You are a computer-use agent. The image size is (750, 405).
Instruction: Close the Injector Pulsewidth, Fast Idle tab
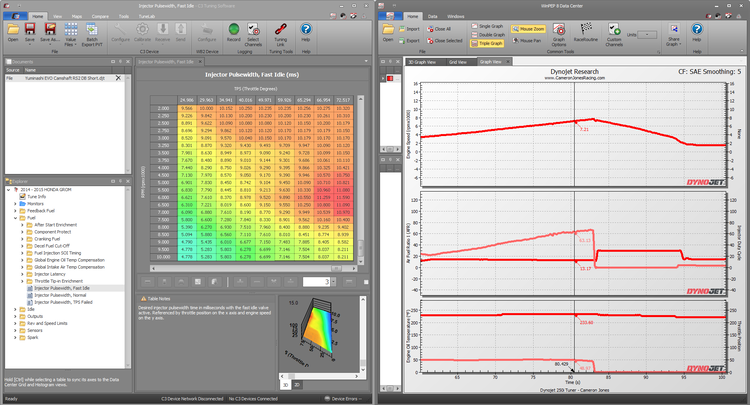(x=200, y=62)
